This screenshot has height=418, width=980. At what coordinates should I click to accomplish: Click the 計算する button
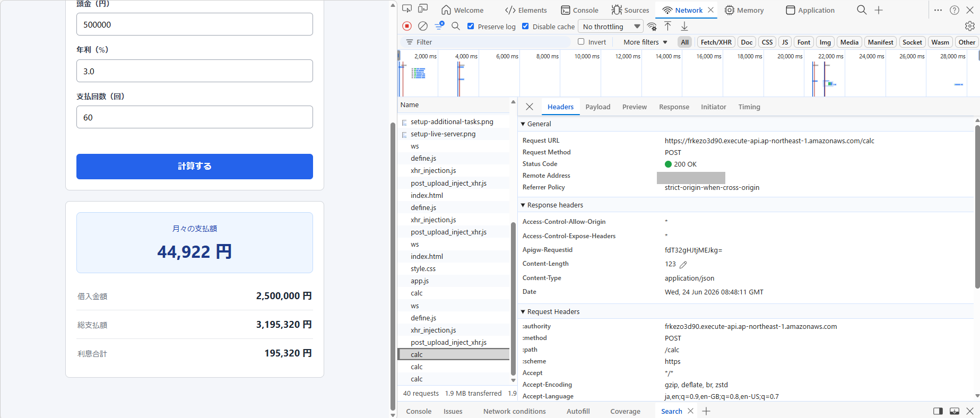pyautogui.click(x=195, y=167)
